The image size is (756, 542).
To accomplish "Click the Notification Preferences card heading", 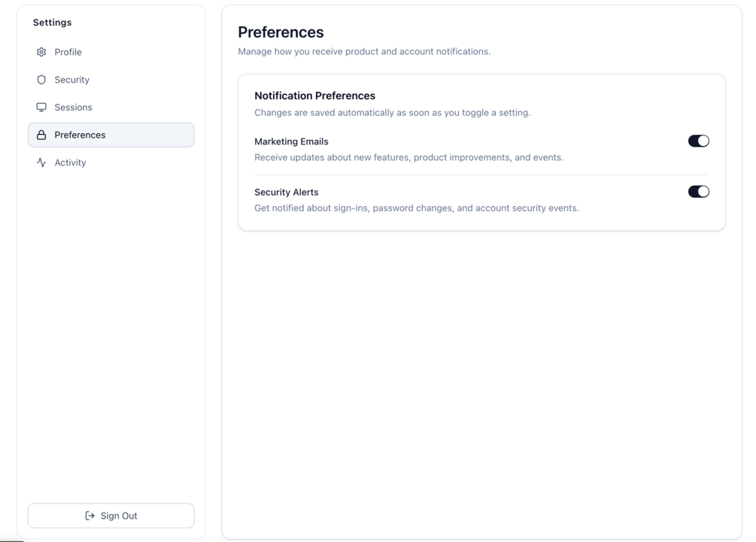I will (315, 96).
